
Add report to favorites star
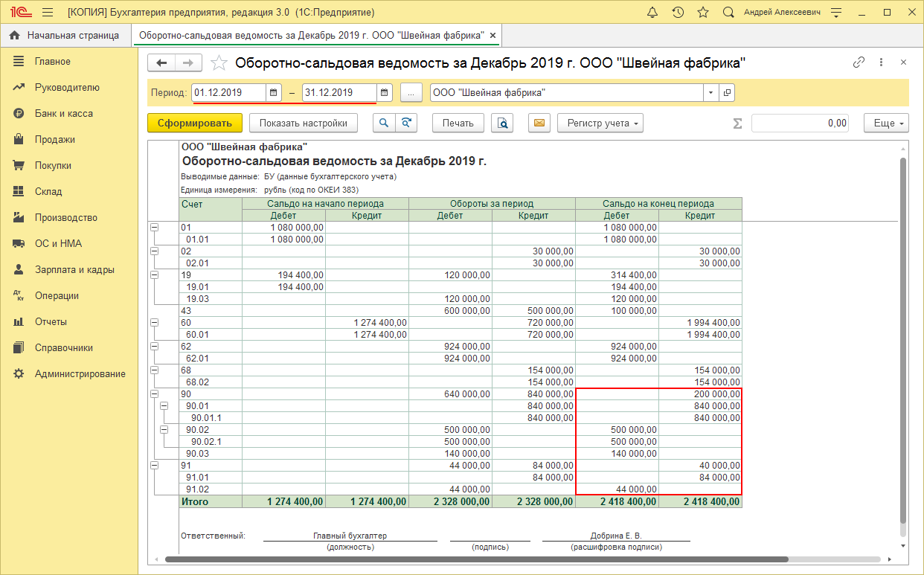pyautogui.click(x=219, y=63)
